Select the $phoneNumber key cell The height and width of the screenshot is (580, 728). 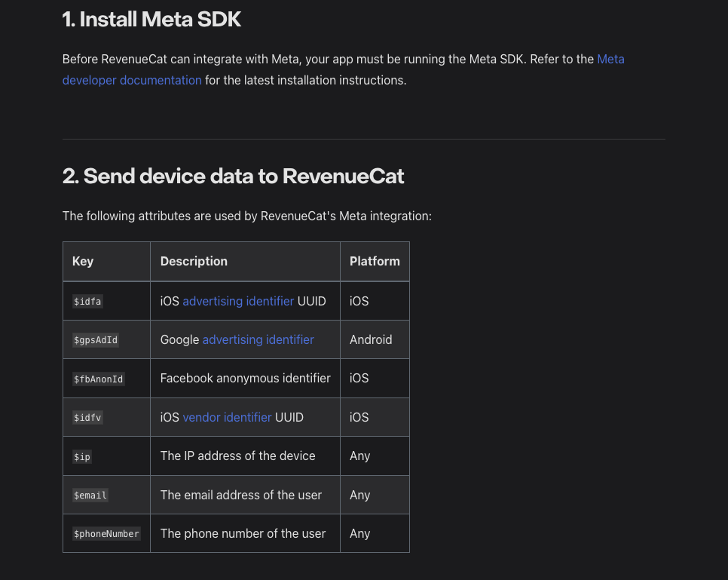(x=106, y=533)
